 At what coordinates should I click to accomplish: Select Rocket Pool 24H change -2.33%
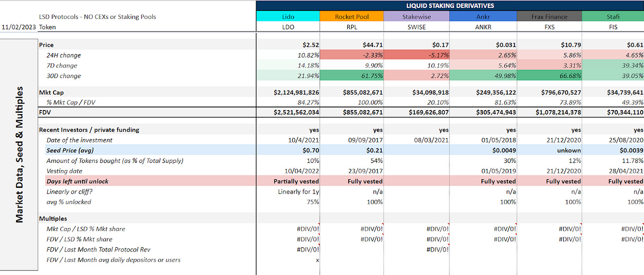352,55
